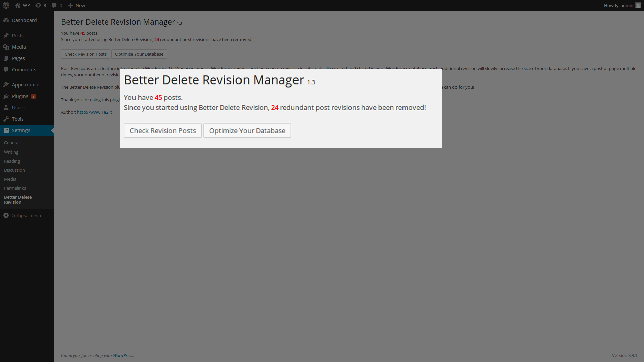The image size is (644, 362).
Task: Click the Tools wrench icon
Action: (x=6, y=119)
